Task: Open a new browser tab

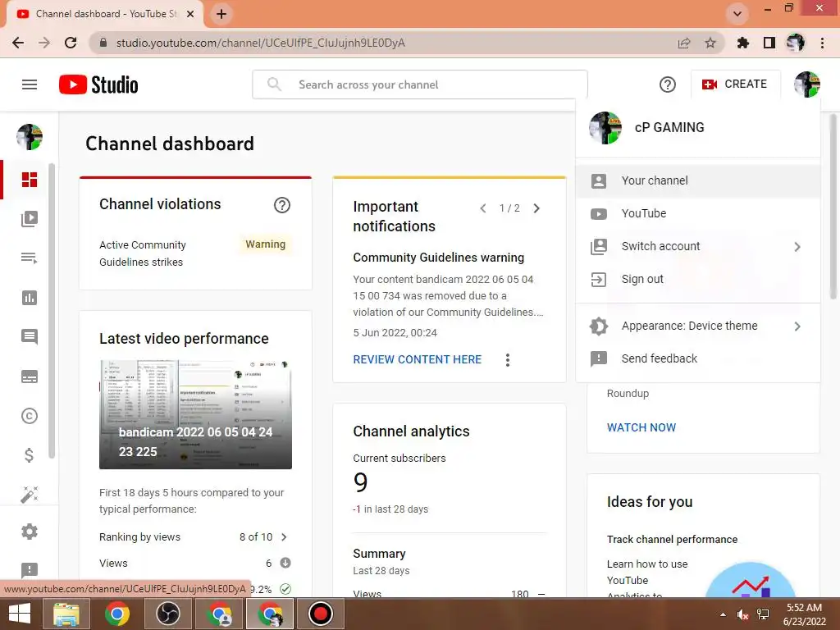Action: coord(221,14)
